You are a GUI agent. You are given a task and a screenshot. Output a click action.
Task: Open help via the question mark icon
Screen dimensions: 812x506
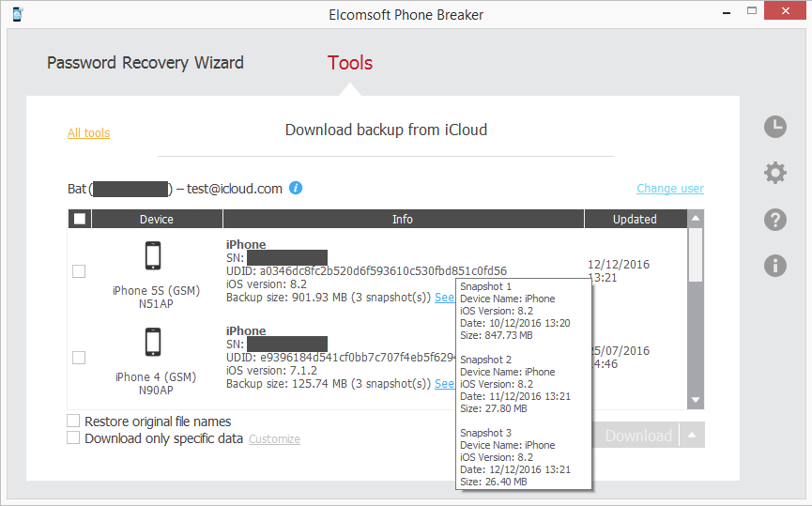tap(774, 220)
